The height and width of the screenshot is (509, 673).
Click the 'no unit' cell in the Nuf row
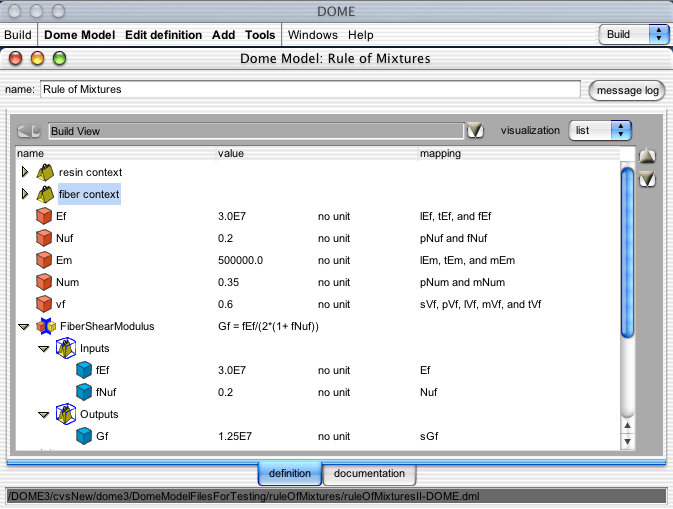pyautogui.click(x=334, y=238)
